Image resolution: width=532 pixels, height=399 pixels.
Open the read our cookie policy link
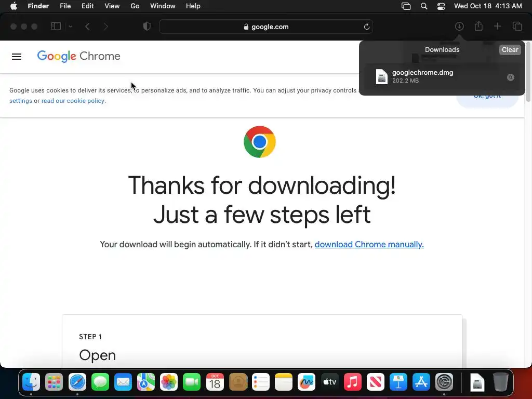point(73,101)
